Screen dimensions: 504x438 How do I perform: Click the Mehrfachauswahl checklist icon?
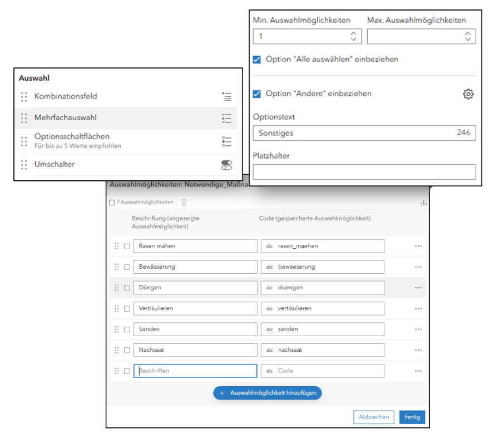pyautogui.click(x=226, y=119)
